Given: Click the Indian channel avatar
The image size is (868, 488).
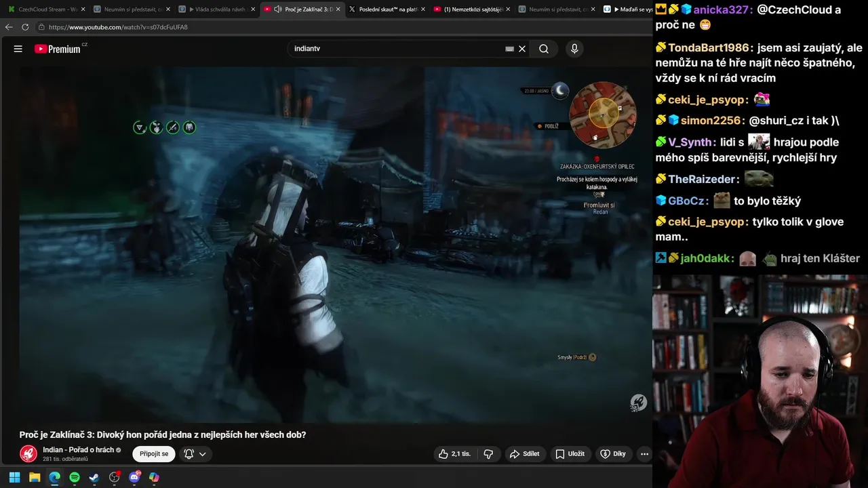Looking at the screenshot, I should [x=28, y=453].
